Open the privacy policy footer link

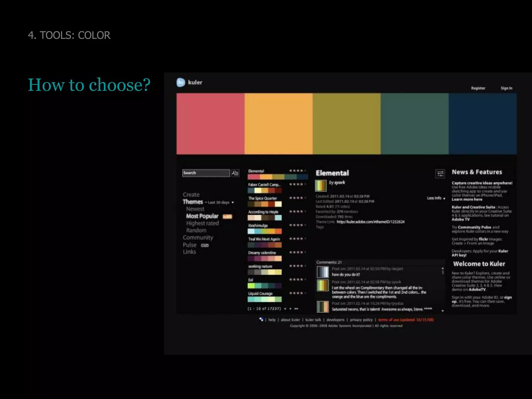(361, 320)
